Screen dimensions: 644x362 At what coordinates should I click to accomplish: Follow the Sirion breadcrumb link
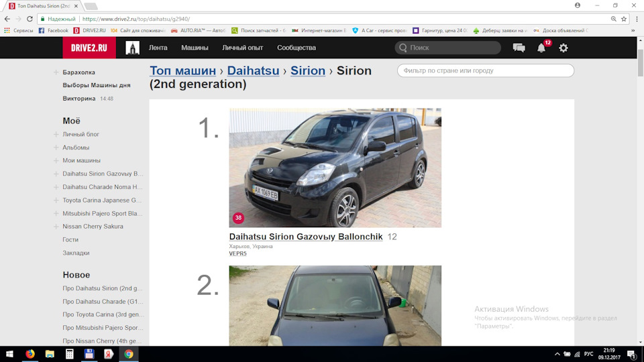coord(308,70)
